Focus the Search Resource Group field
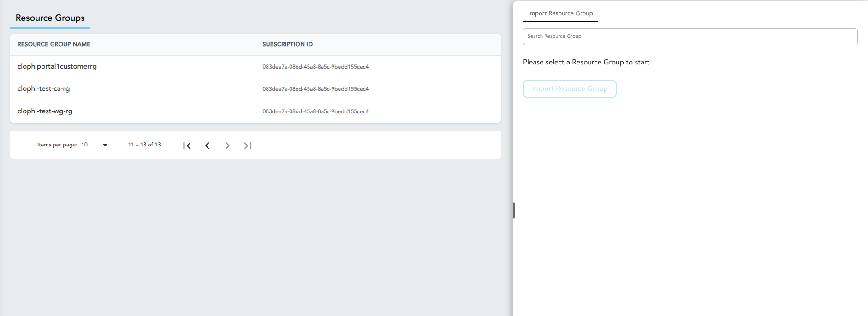Screen dimensions: 868x316 [x=690, y=36]
